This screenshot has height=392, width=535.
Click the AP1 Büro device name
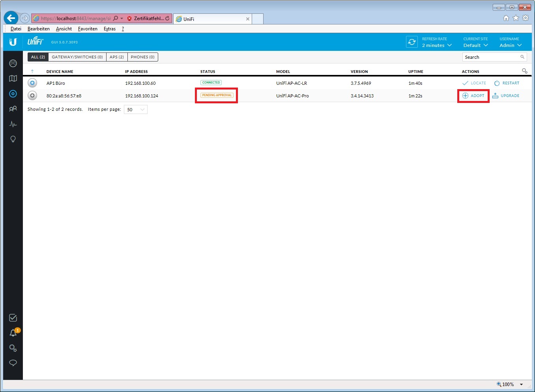[x=56, y=83]
